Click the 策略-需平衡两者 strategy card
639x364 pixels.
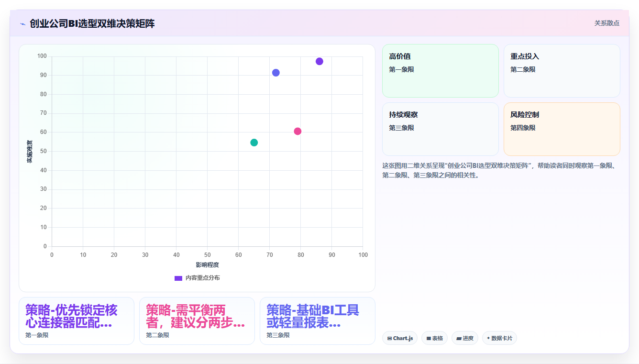[x=197, y=321]
